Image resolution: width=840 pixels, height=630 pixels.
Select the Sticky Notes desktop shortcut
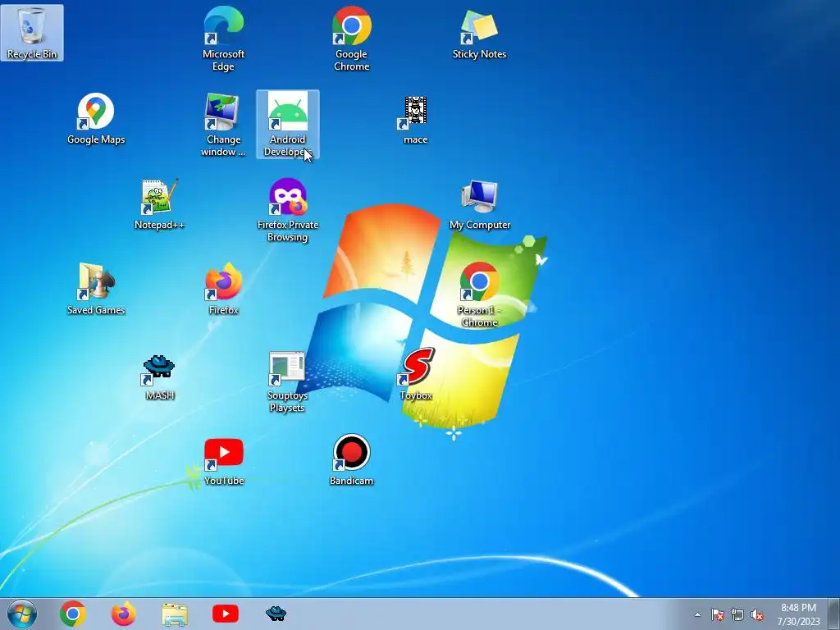(479, 33)
